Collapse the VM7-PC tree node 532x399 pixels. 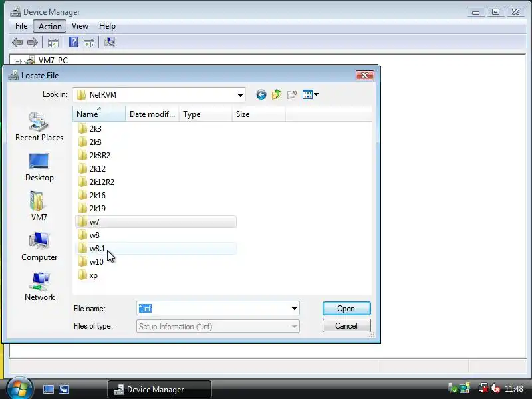18,61
